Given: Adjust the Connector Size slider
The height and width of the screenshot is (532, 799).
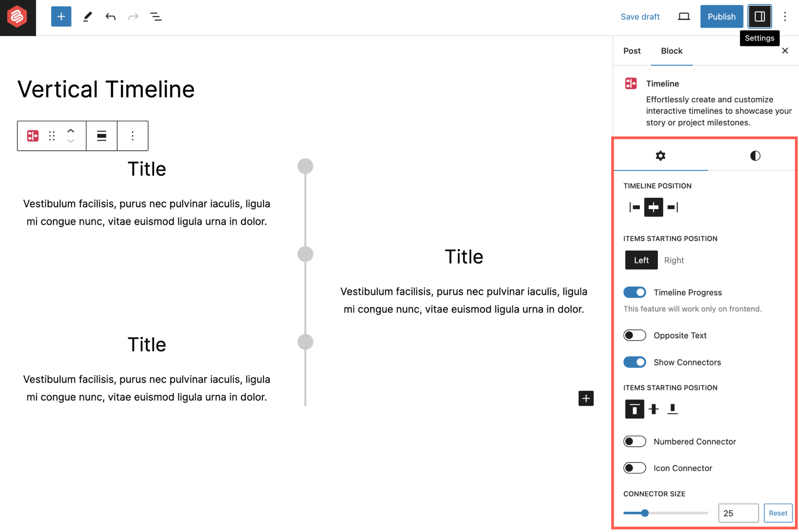Looking at the screenshot, I should coord(645,513).
